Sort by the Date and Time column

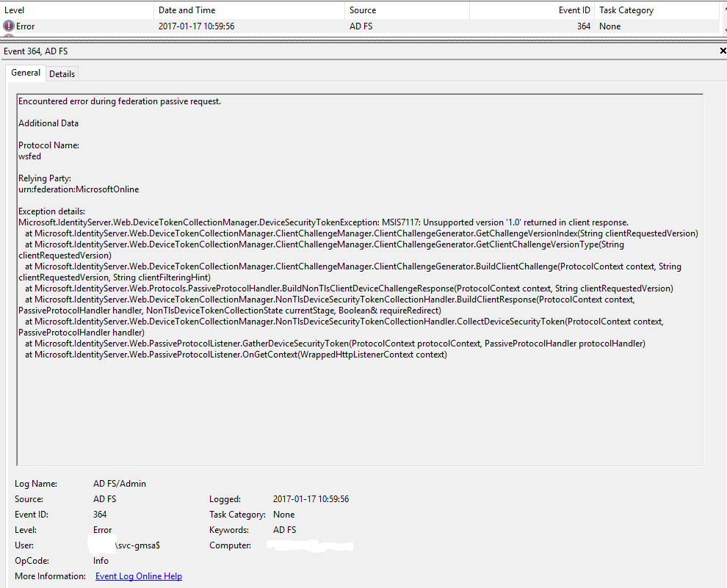pos(250,10)
